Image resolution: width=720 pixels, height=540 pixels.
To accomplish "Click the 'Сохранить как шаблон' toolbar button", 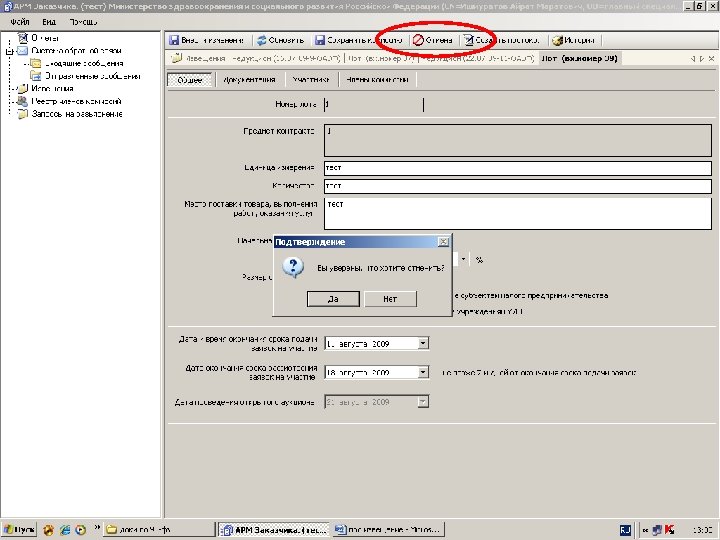I will [359, 40].
